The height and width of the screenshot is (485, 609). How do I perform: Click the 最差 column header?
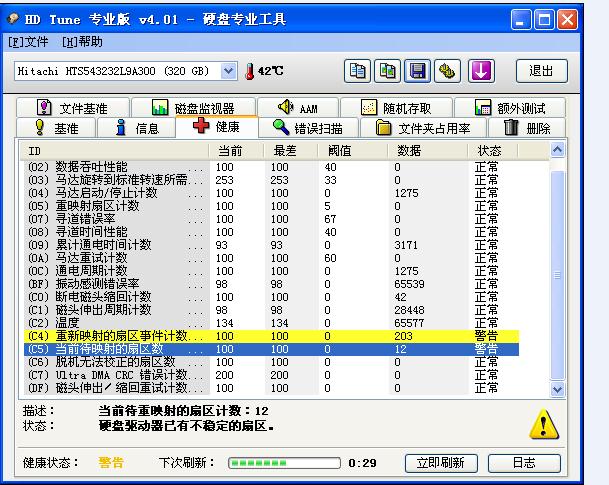click(x=290, y=151)
